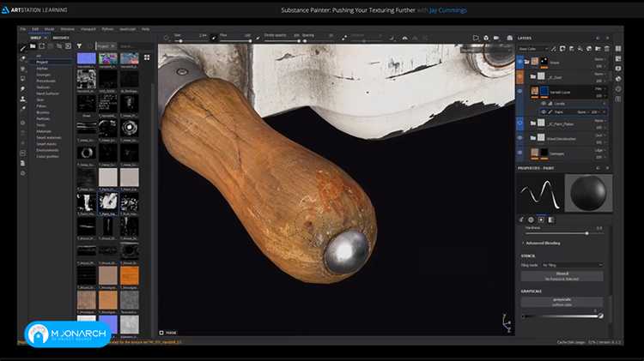The height and width of the screenshot is (361, 644).
Task: Open the Mode menu
Action: coord(49,29)
